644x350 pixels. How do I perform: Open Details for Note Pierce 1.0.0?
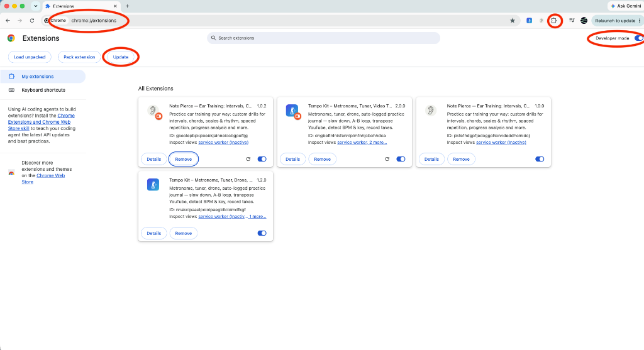[x=431, y=159]
